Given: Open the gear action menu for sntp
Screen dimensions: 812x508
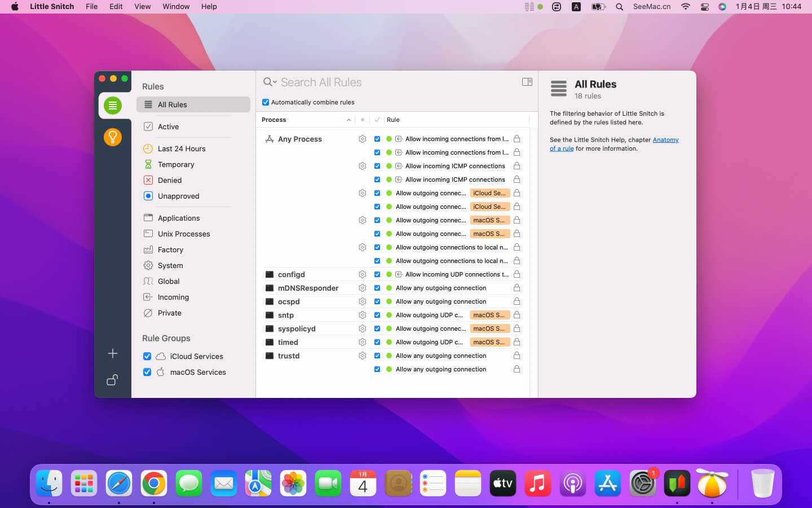Looking at the screenshot, I should tap(363, 315).
